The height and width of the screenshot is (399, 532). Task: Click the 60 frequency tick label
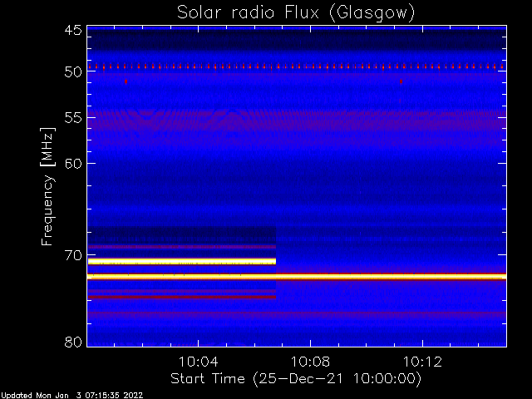tap(73, 164)
